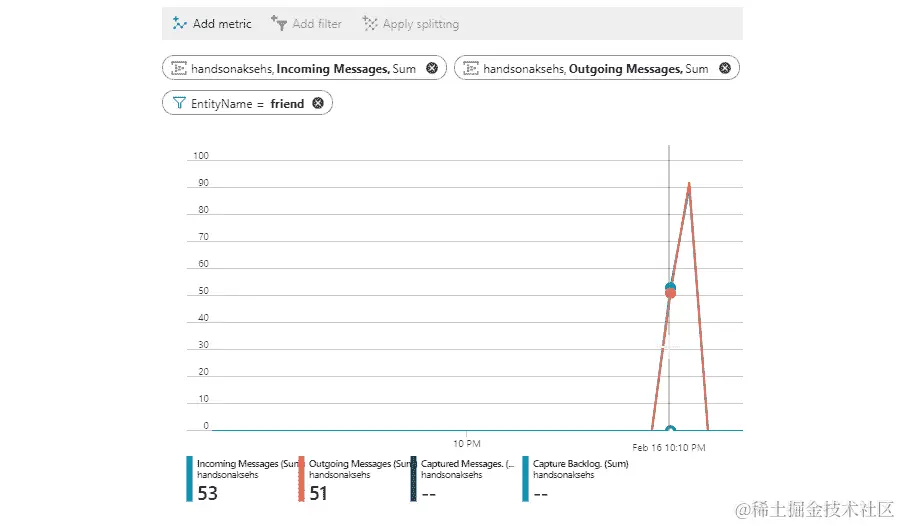
Task: Click the Outgoing Messages value 51
Action: [318, 493]
